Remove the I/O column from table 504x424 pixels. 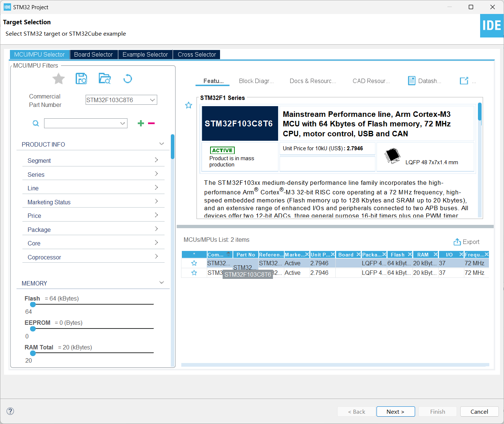pos(461,254)
